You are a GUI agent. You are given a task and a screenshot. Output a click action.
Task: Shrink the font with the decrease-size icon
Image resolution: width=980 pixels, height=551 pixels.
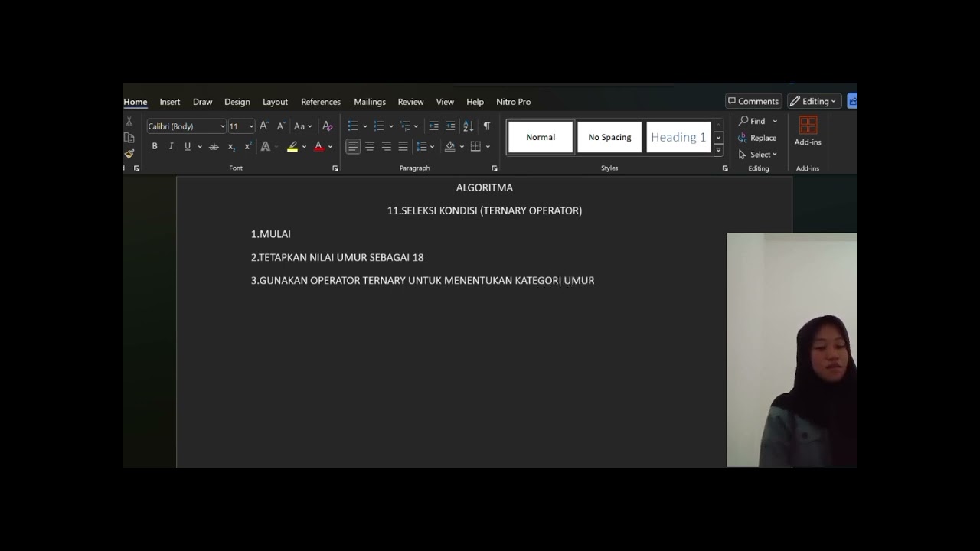[281, 126]
